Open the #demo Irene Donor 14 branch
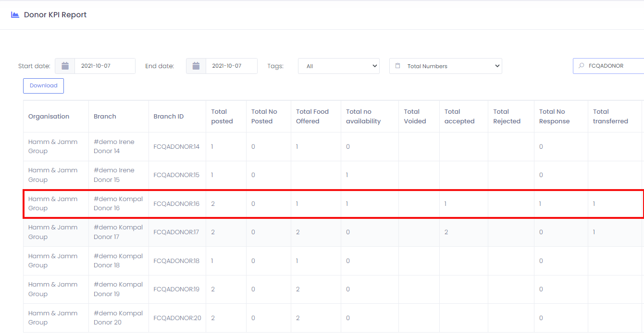Screen dimensions: 644x335 (114, 146)
